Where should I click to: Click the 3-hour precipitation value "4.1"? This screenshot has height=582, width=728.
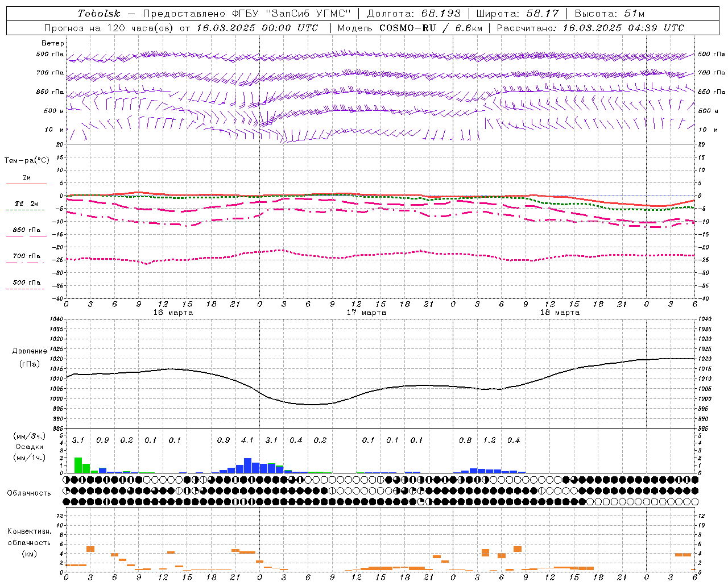[x=247, y=440]
